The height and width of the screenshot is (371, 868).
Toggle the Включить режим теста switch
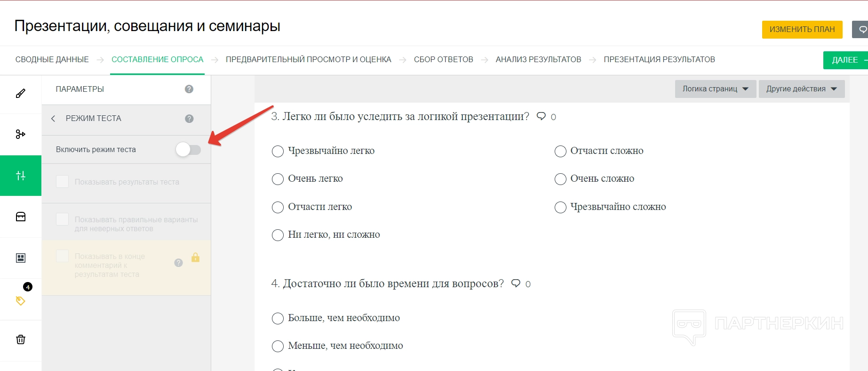(188, 150)
